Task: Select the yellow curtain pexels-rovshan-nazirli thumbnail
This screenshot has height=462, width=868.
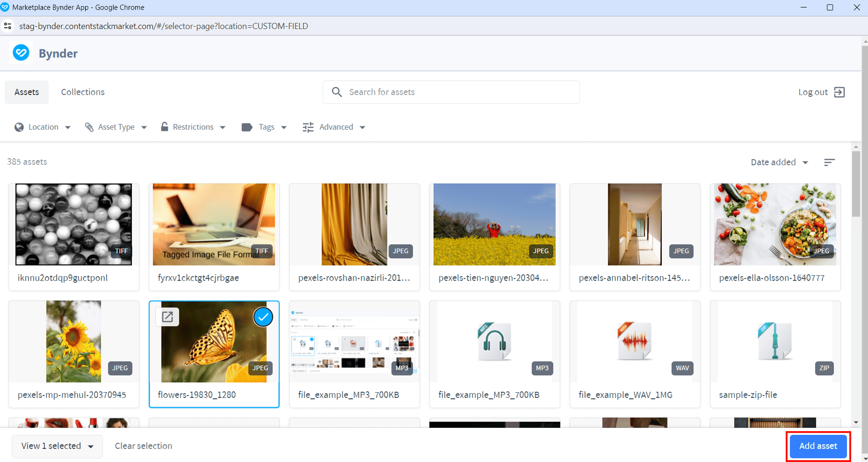Action: pos(354,224)
